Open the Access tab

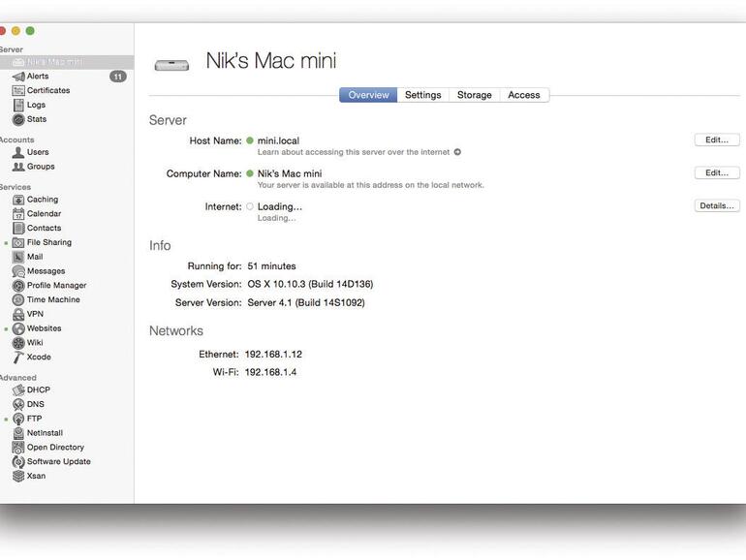524,95
